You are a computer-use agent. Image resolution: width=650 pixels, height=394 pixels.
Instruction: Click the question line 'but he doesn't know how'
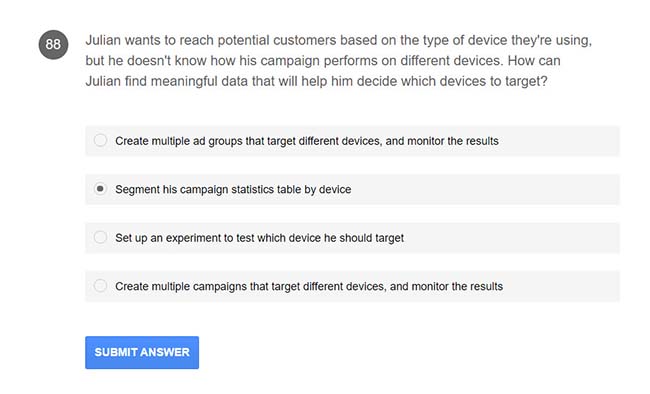point(323,61)
